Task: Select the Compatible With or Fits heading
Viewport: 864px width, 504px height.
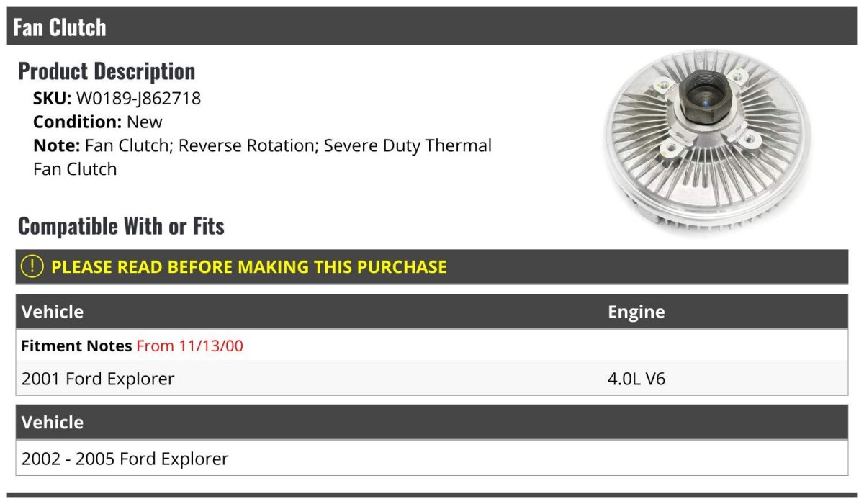Action: tap(121, 226)
